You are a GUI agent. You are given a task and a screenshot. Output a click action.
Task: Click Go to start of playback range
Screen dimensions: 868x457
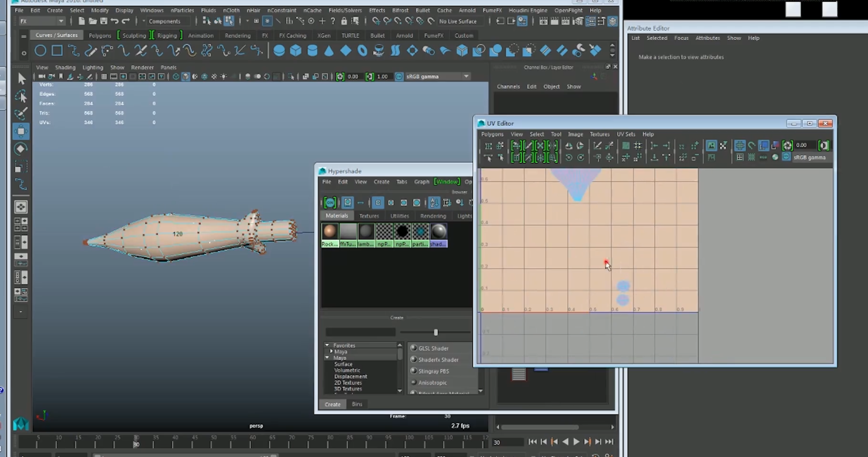pos(533,442)
